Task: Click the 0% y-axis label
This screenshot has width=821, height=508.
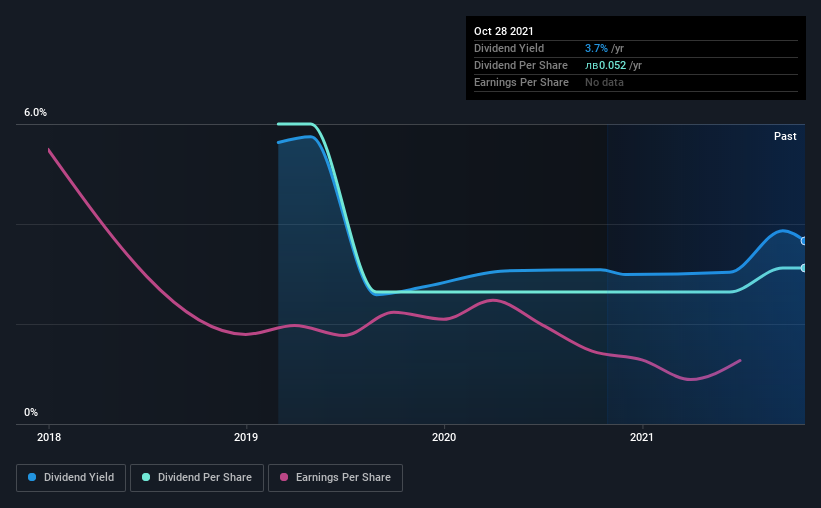Action: pos(31,413)
